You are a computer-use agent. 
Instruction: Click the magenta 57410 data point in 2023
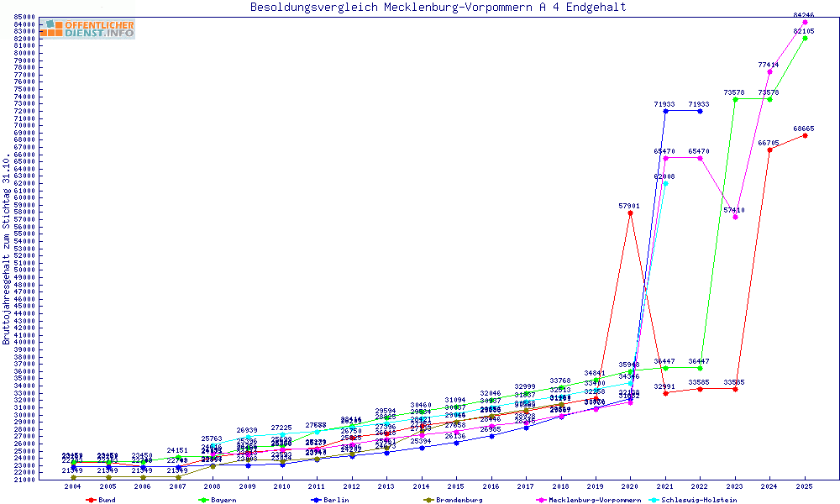point(736,217)
